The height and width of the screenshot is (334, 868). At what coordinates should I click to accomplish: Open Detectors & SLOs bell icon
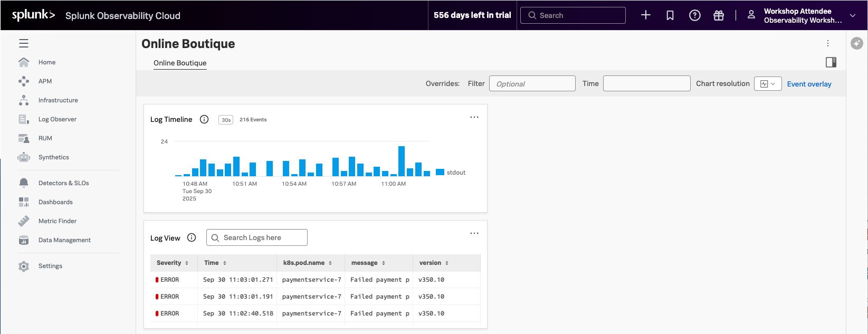tap(24, 183)
